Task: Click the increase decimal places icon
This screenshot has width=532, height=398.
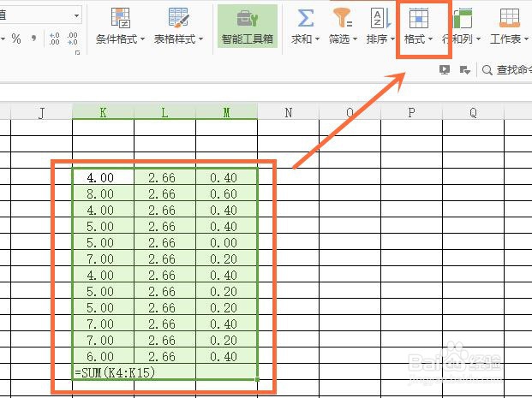Action: (x=54, y=39)
